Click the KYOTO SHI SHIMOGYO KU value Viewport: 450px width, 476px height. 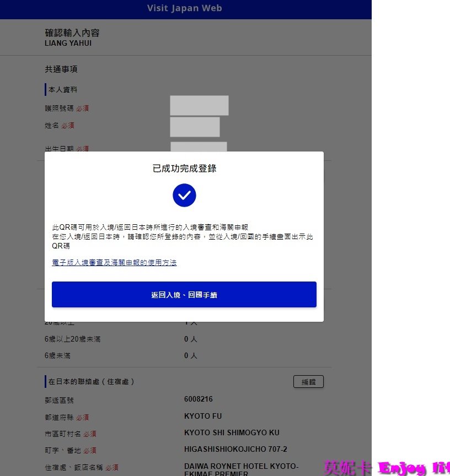(232, 433)
